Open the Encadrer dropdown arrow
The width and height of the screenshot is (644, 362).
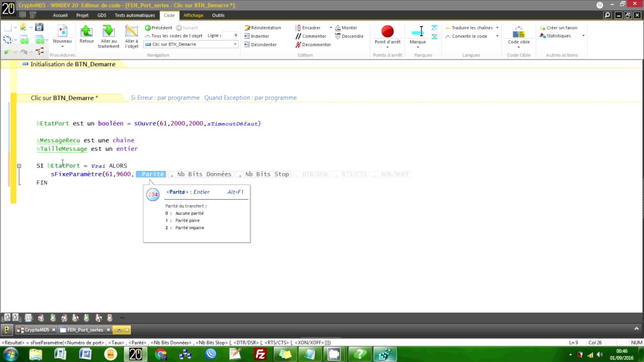point(331,28)
